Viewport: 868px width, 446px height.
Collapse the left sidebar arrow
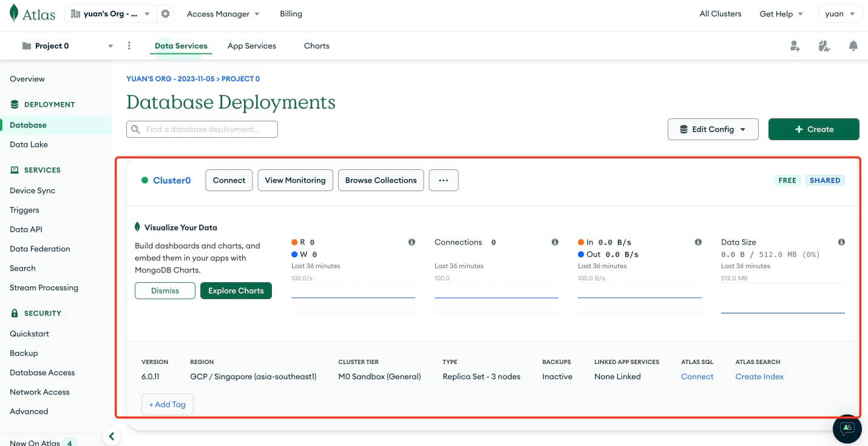pos(111,436)
